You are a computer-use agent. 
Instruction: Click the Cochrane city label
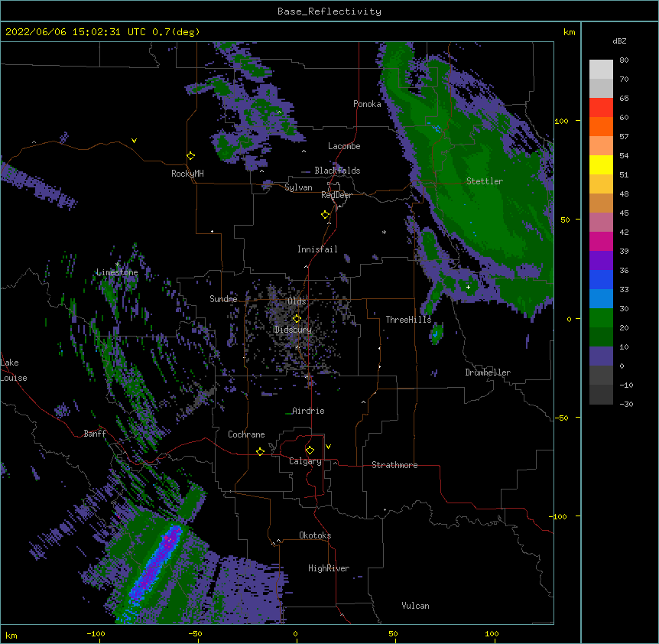point(246,434)
